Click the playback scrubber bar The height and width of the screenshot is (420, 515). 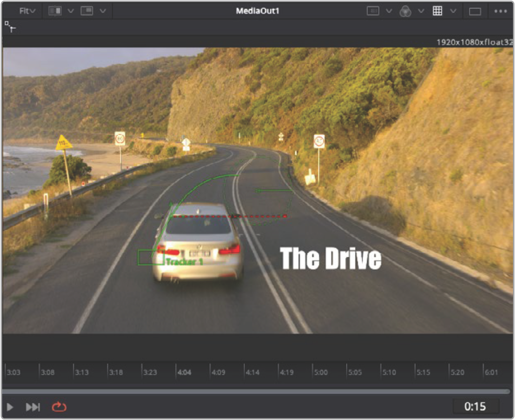click(255, 391)
